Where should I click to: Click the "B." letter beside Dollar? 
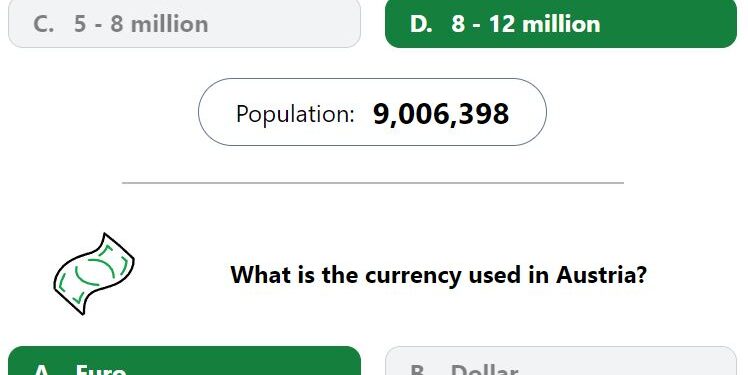click(x=420, y=370)
